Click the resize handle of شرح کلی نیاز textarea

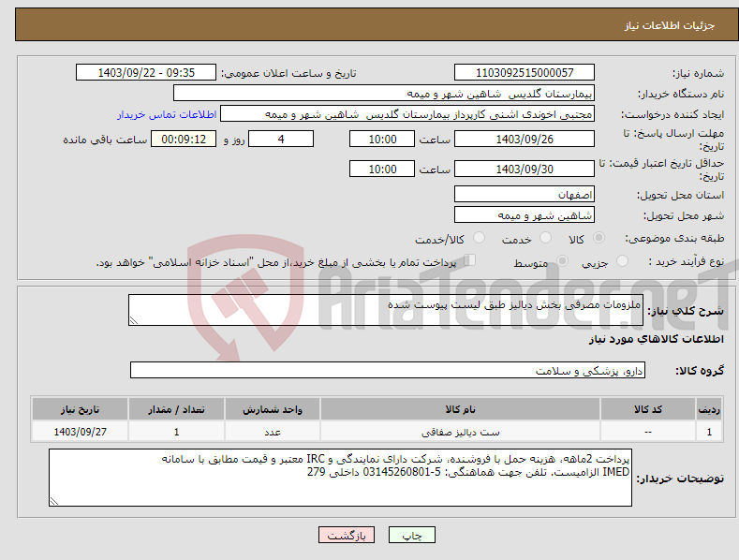134,320
